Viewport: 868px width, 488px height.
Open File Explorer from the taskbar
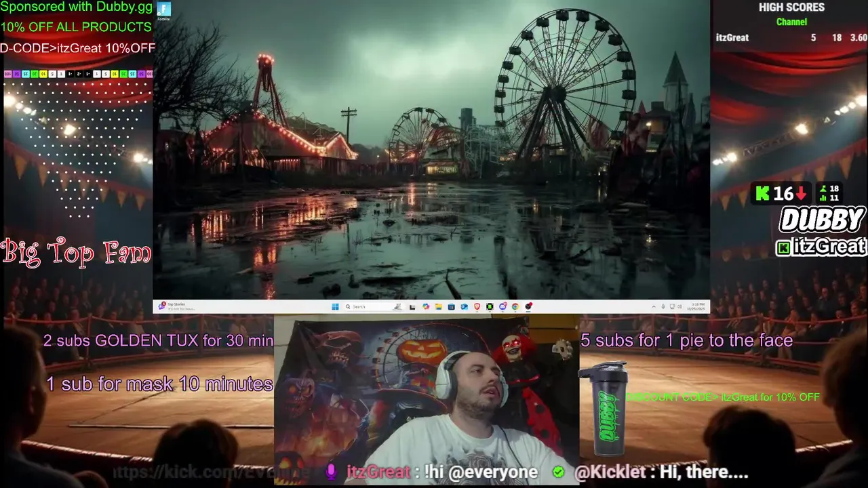[x=439, y=306]
